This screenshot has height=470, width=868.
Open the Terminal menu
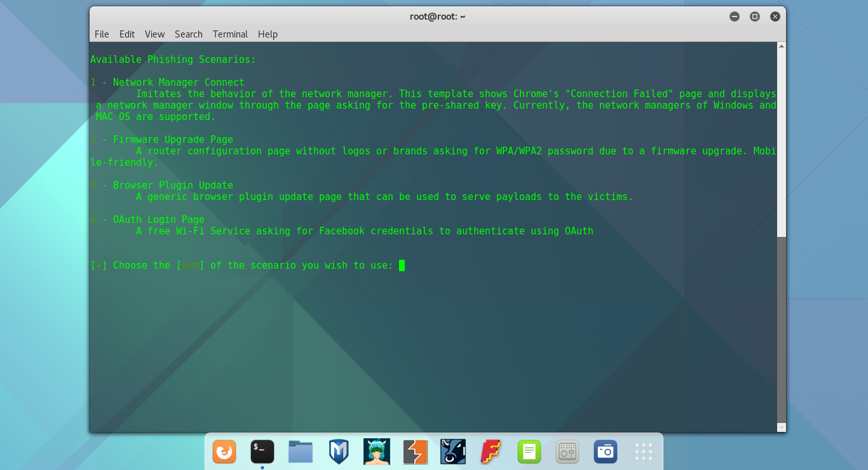[x=230, y=34]
